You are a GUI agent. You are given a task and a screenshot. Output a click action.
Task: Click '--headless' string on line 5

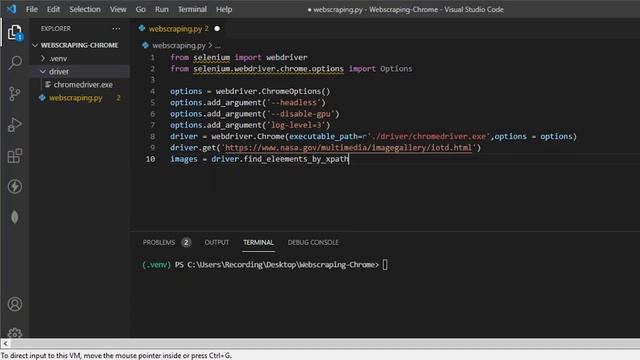[x=294, y=102]
